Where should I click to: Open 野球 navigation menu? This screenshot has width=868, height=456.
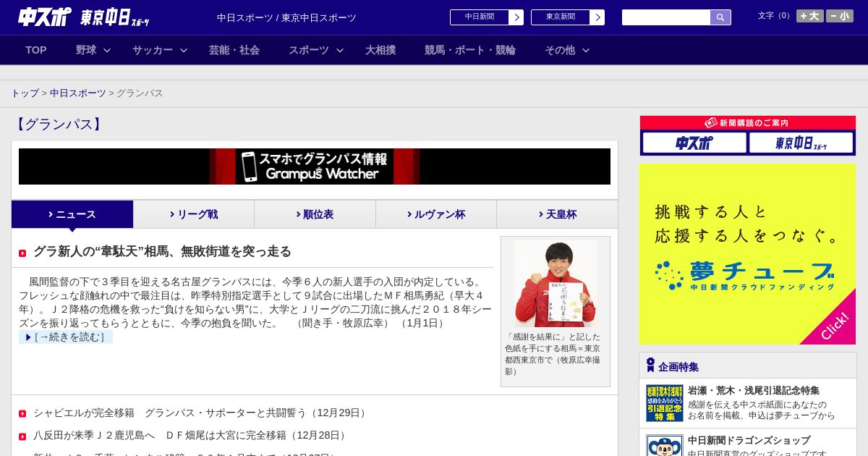[x=86, y=50]
